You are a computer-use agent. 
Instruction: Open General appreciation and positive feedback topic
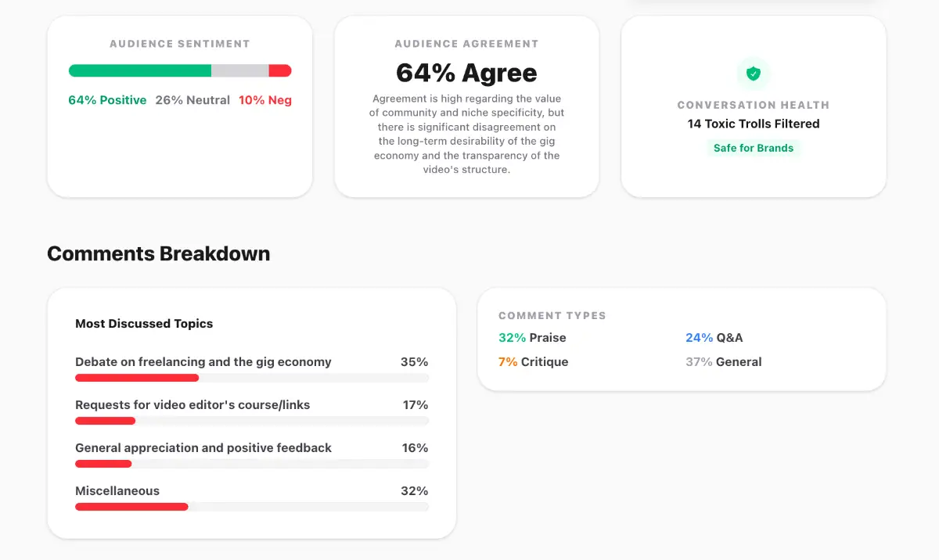click(203, 448)
